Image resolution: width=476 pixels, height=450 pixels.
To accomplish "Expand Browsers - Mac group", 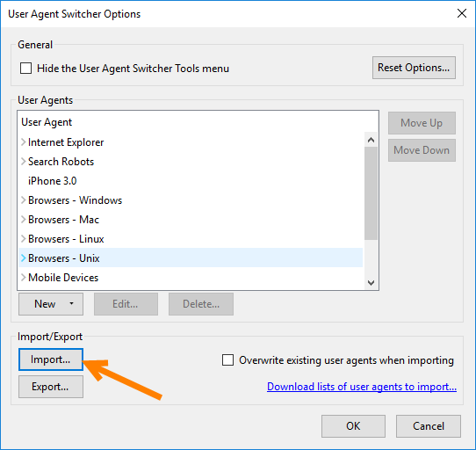I will click(24, 220).
